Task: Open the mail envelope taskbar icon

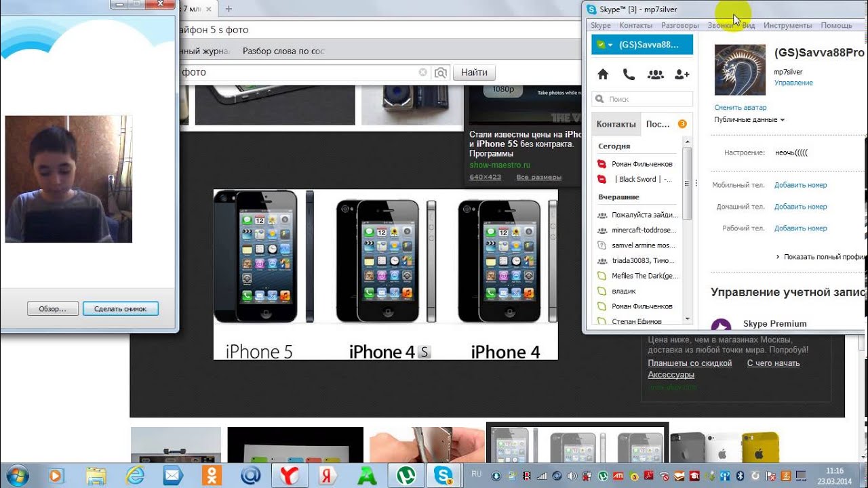Action: click(x=173, y=476)
